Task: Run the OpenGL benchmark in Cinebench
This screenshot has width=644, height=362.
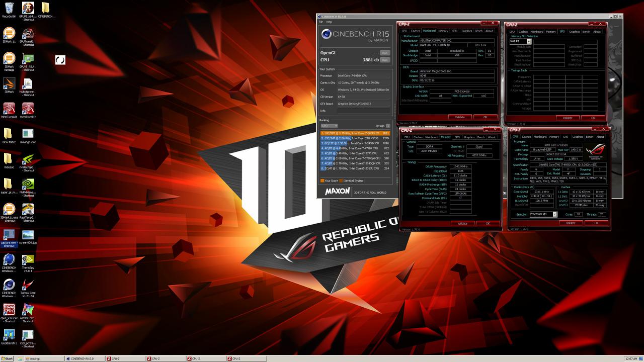Action: point(385,53)
